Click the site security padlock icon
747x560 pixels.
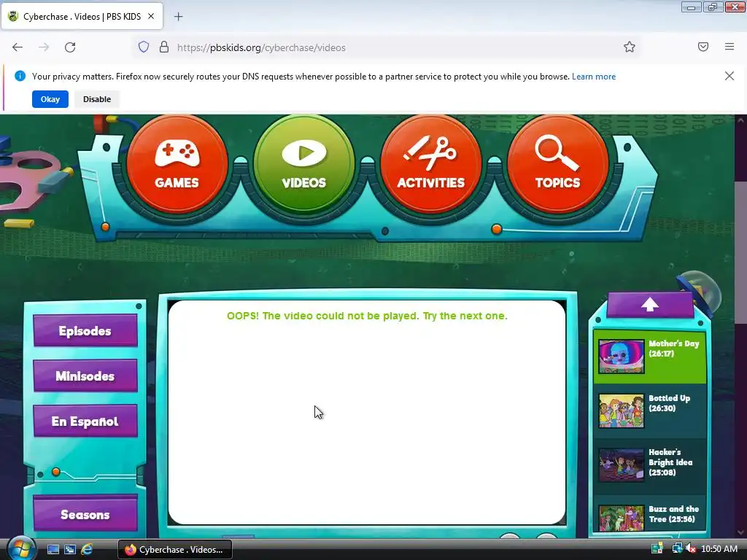coord(164,47)
